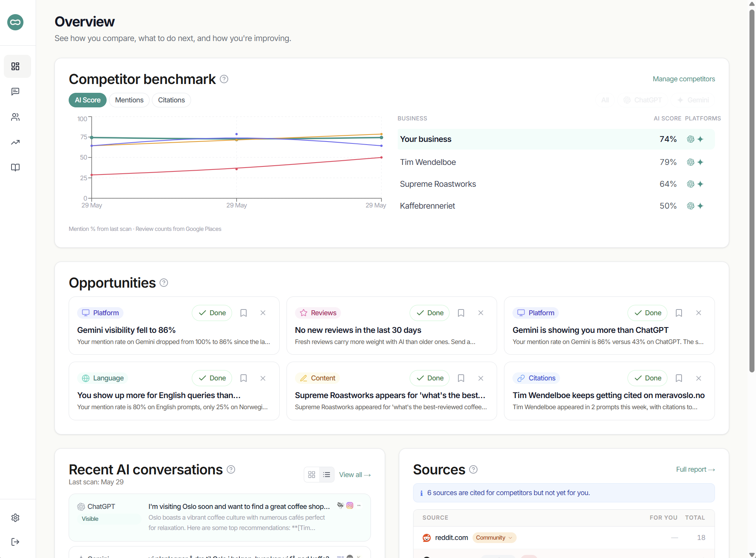Show help for Recent AI conversations

(231, 469)
